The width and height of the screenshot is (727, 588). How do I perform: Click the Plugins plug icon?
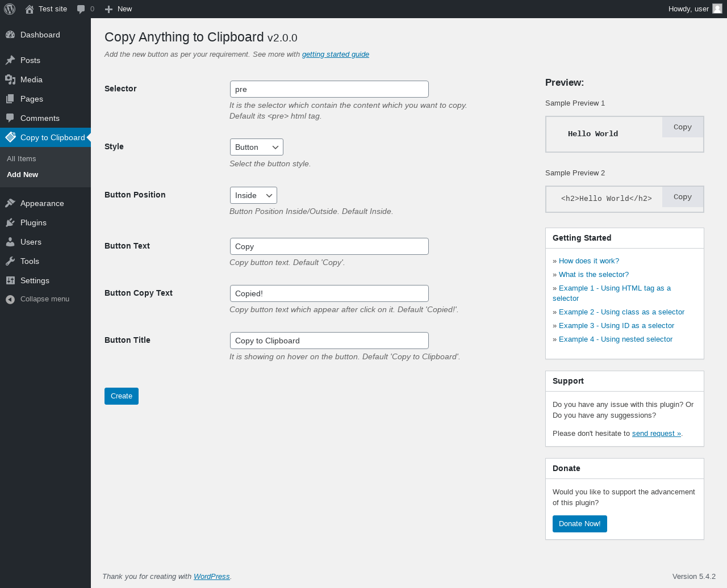pyautogui.click(x=10, y=222)
